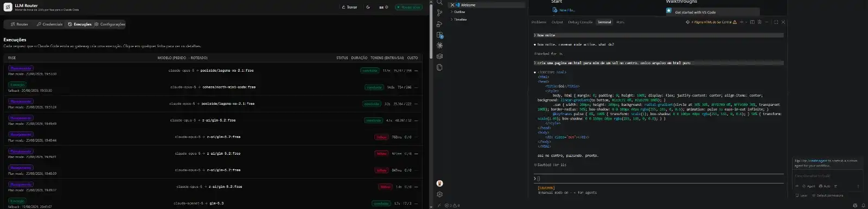Expand the Timeline section
868x209 pixels.
coord(460,19)
